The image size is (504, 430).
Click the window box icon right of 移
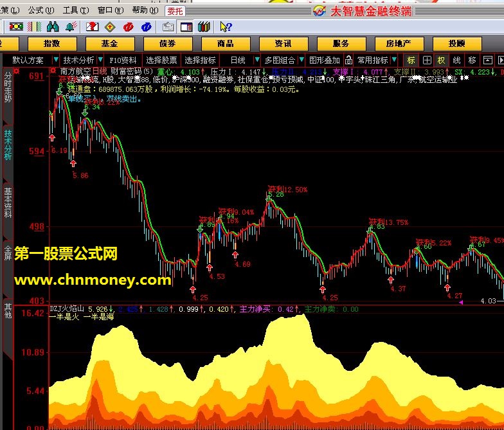point(487,60)
